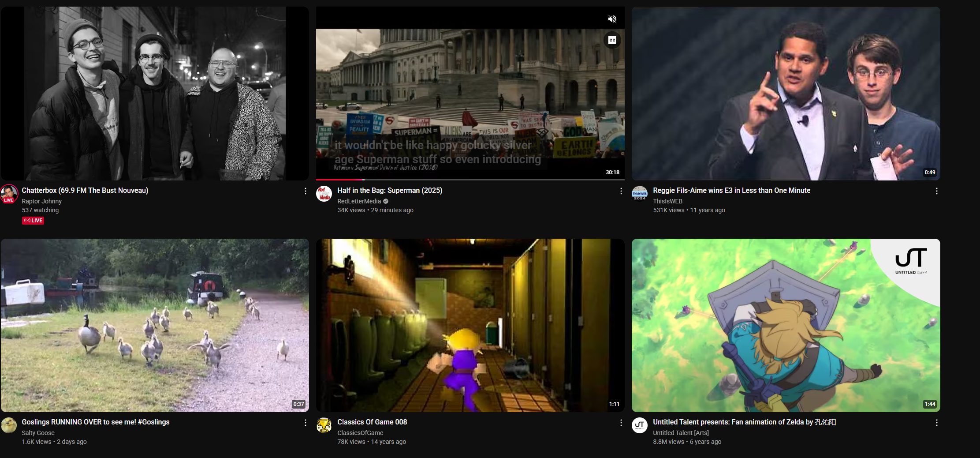Go to RedLetterMedia channel name link
This screenshot has height=458, width=980.
point(359,201)
